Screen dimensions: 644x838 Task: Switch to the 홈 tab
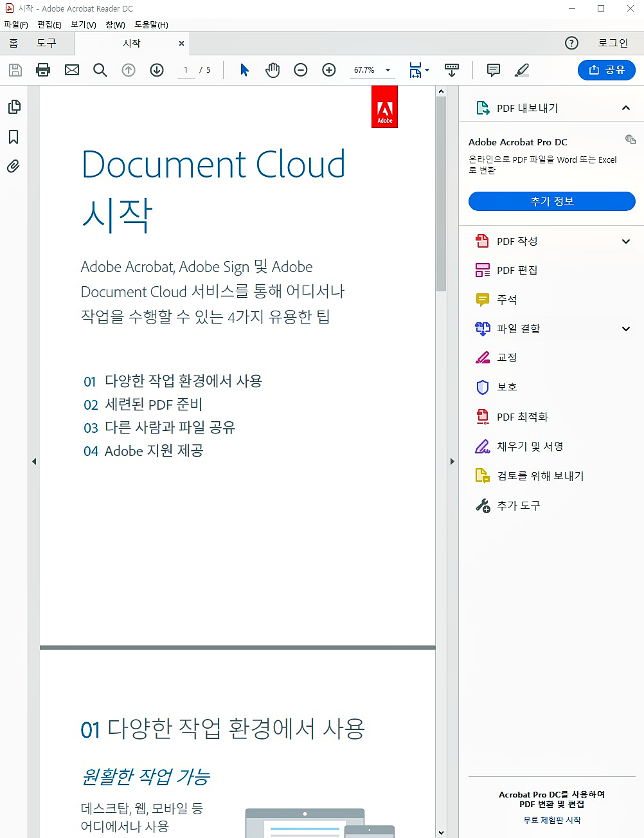tap(13, 43)
